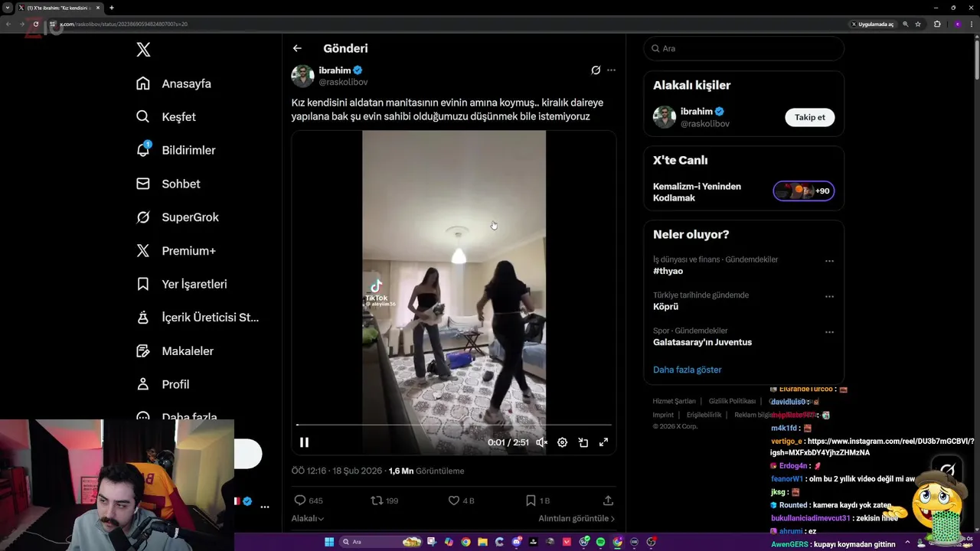The height and width of the screenshot is (551, 980).
Task: Open Premium+ in the sidebar
Action: pos(176,250)
